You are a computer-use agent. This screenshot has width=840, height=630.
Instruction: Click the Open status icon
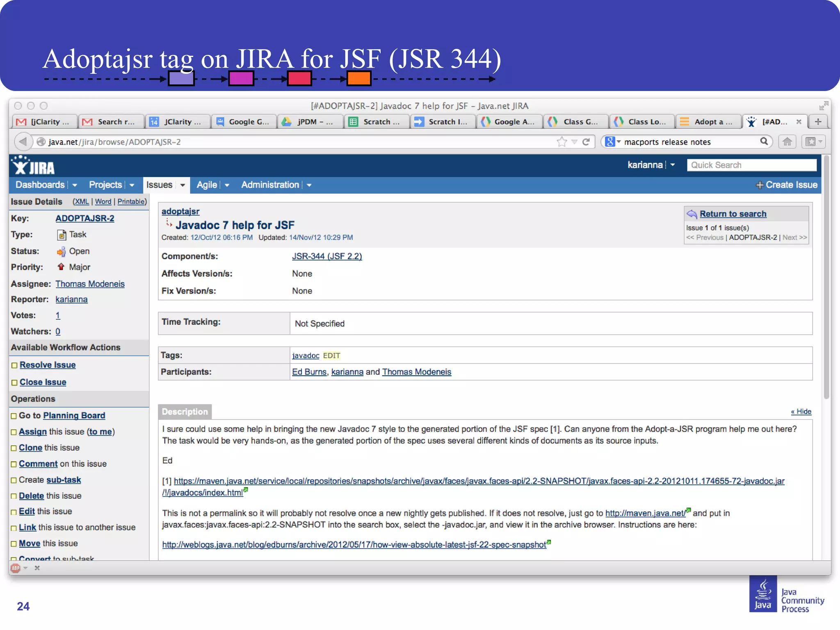pos(61,251)
